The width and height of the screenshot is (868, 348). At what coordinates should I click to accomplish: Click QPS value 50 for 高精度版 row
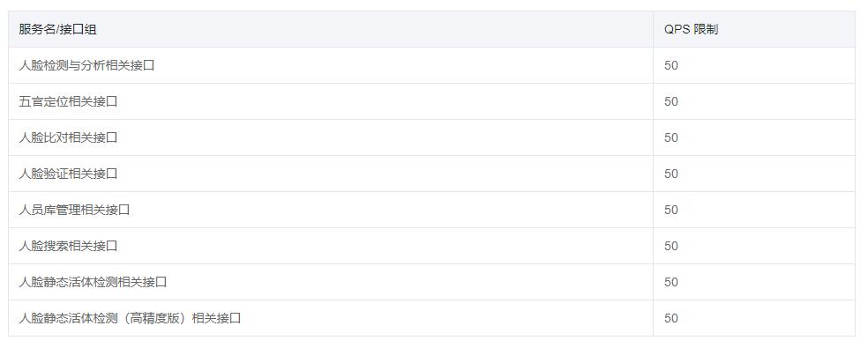(x=671, y=318)
